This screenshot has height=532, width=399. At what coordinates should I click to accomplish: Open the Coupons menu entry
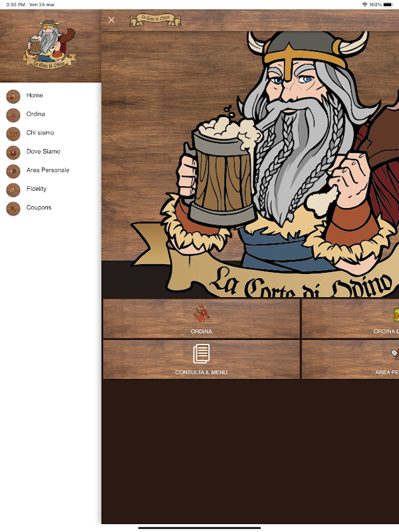tap(39, 207)
